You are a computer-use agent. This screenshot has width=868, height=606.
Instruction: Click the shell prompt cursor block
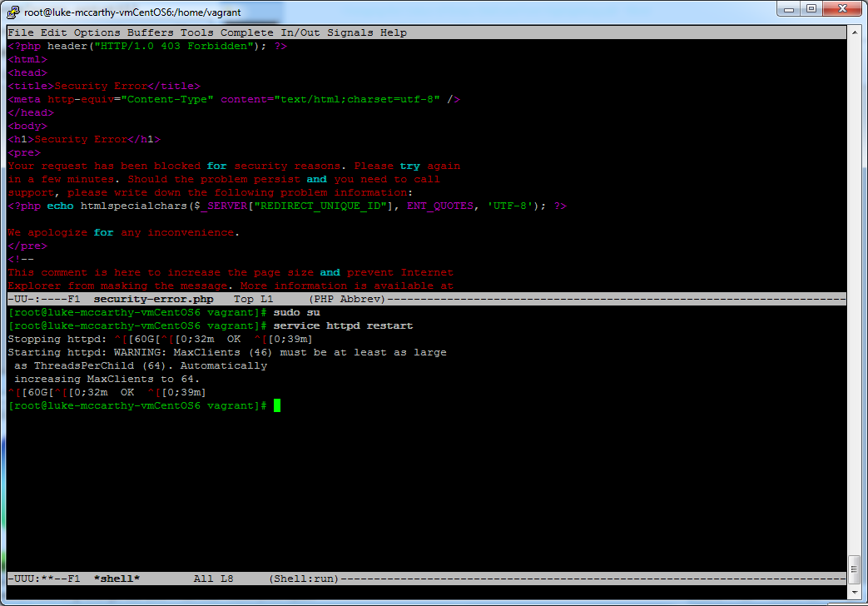tap(276, 405)
